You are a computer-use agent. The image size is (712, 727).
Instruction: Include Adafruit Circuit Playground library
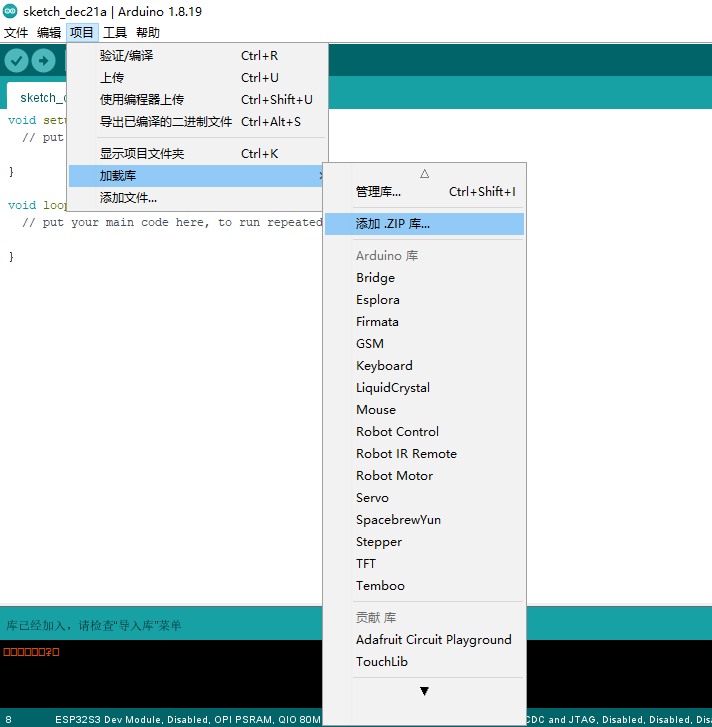point(424,640)
